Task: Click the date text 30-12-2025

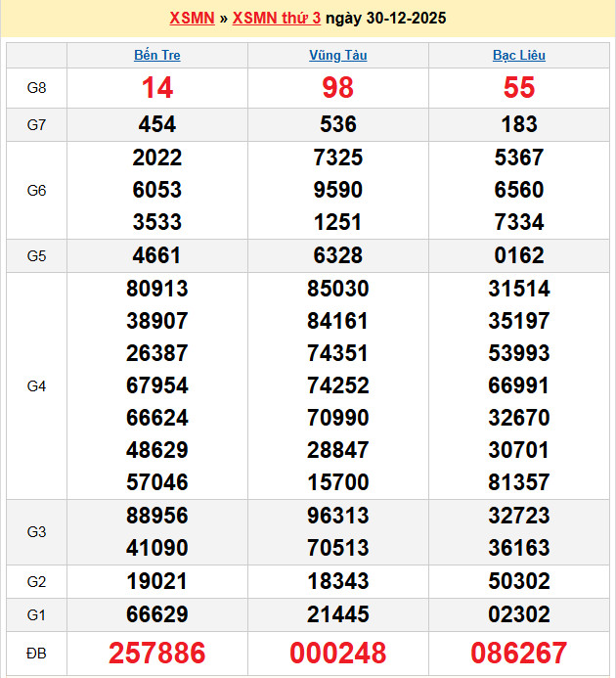Action: click(x=405, y=19)
